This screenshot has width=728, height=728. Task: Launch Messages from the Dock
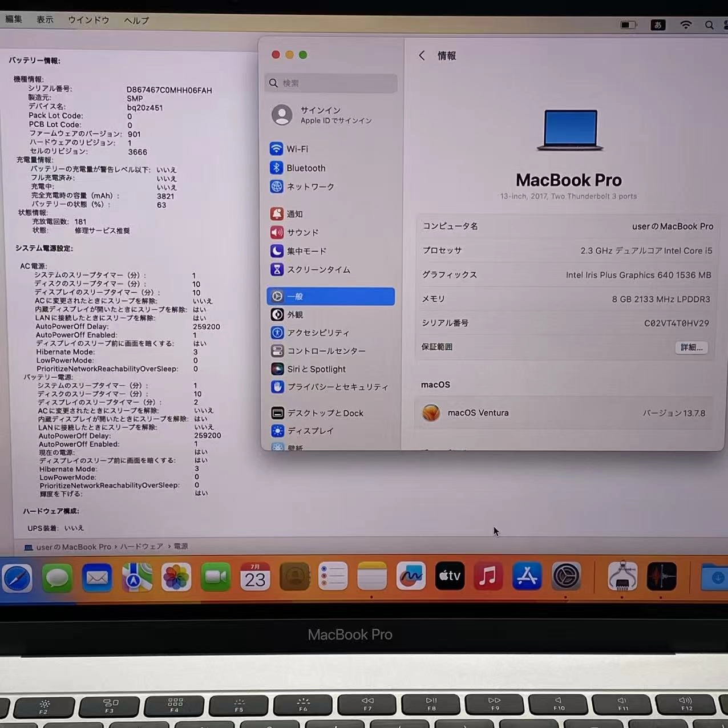(58, 577)
